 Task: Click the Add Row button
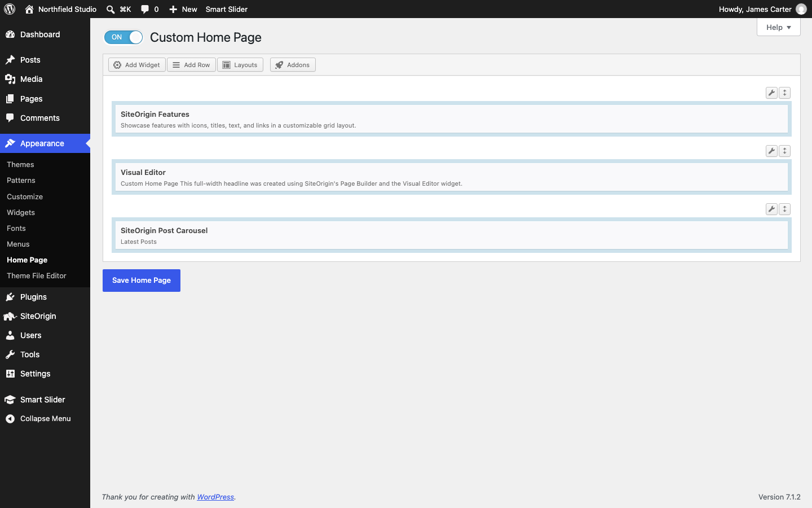click(x=191, y=65)
